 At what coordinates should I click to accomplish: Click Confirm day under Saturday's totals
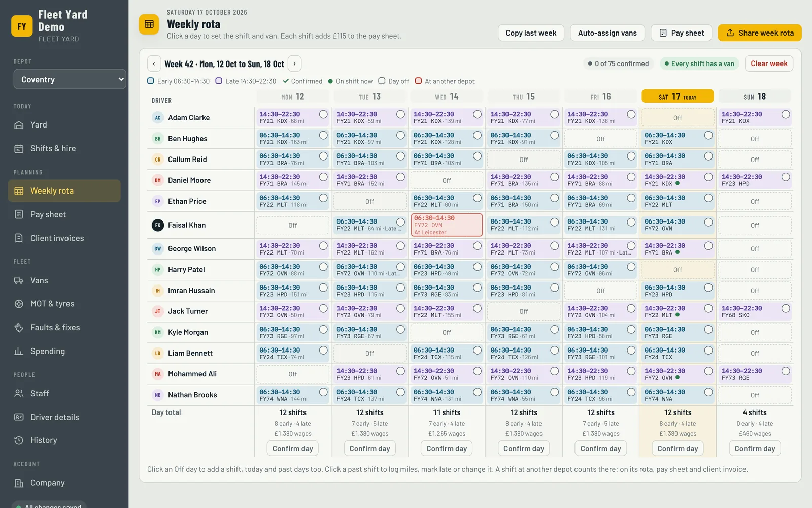pyautogui.click(x=678, y=449)
